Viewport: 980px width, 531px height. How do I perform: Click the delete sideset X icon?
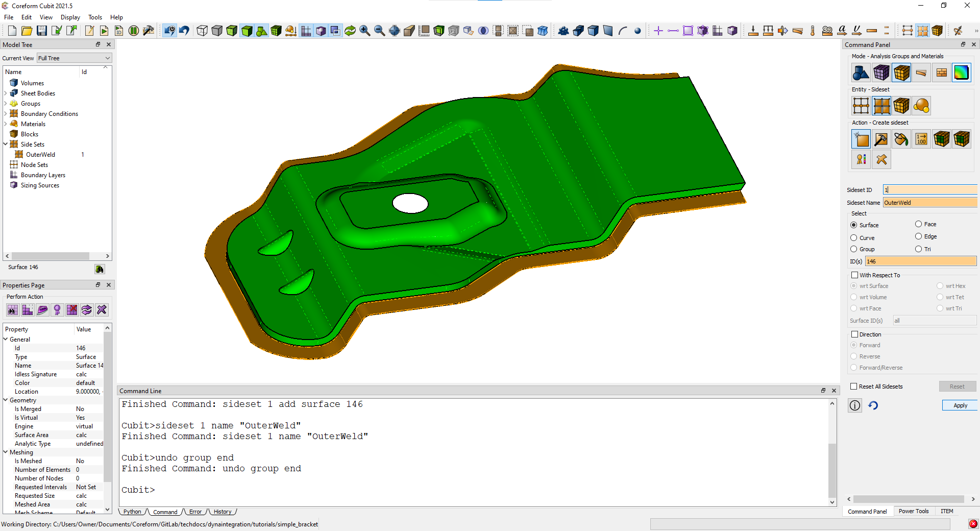pyautogui.click(x=881, y=160)
